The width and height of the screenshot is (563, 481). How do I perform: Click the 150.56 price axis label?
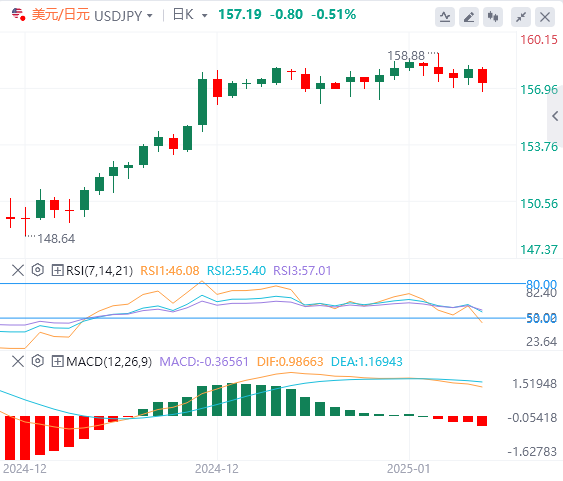click(539, 204)
